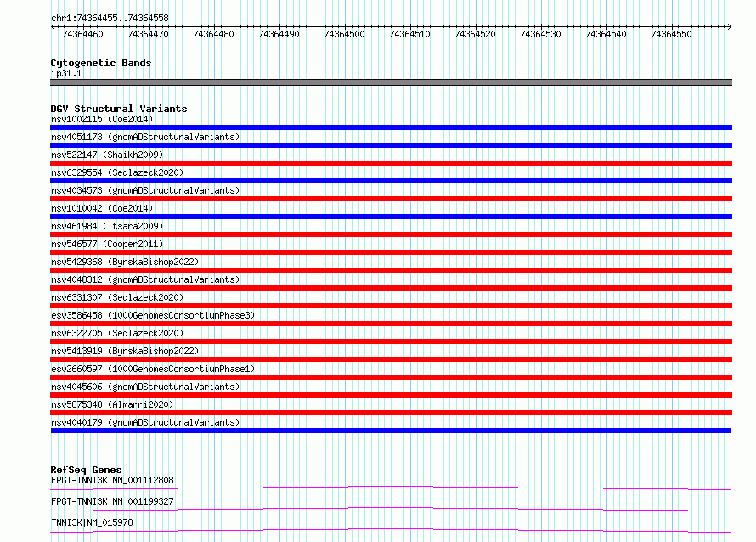Image resolution: width=756 pixels, height=542 pixels.
Task: Click the red bar for nsv5429368
Action: [391, 270]
